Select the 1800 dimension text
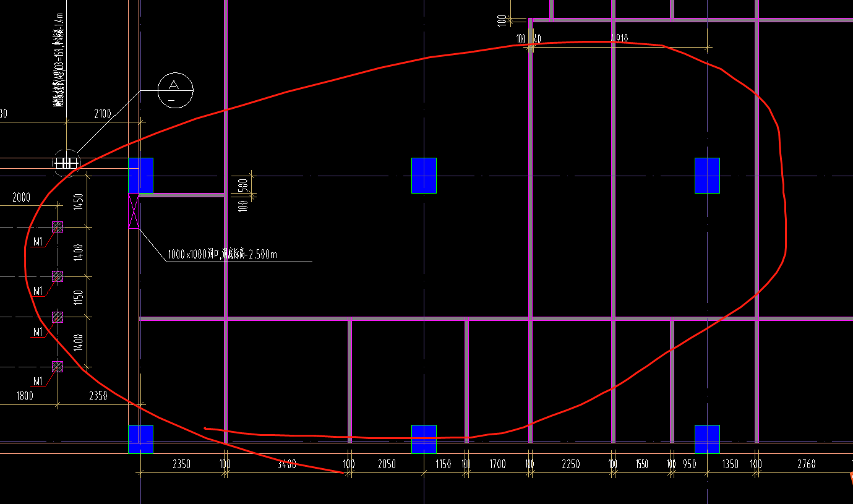 [25, 396]
